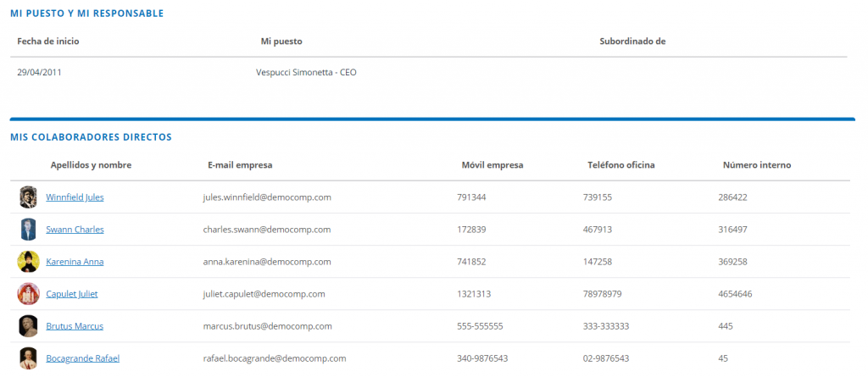Click the Teléfono oficina column header

pos(621,165)
